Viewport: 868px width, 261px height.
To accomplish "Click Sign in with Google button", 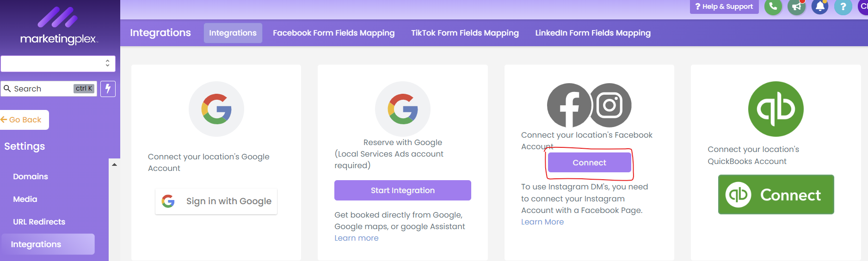I will [x=216, y=201].
